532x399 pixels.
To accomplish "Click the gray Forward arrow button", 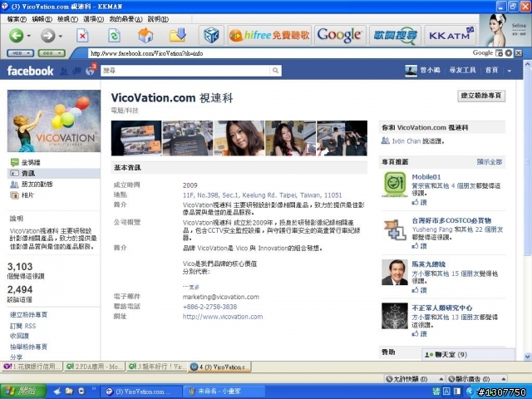I will tap(47, 35).
